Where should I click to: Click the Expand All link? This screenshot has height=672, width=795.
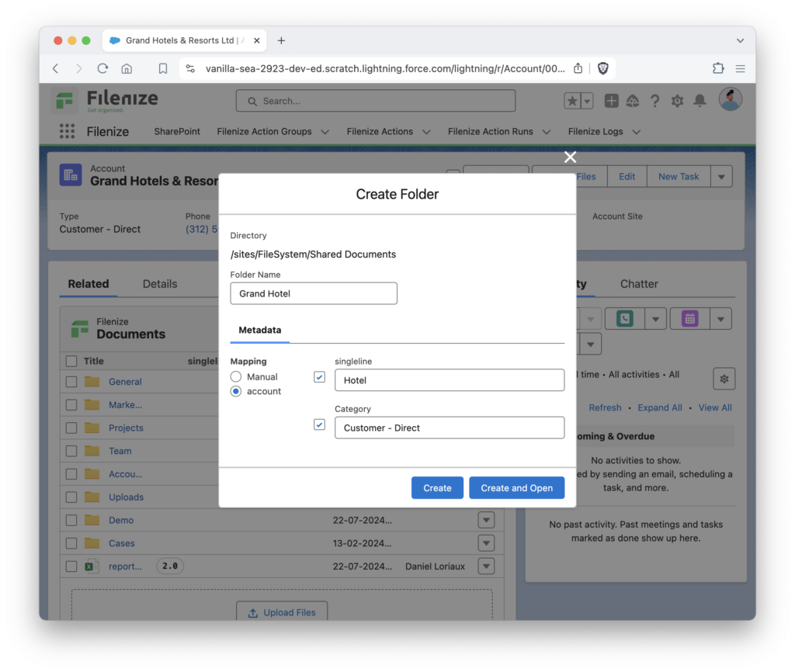pyautogui.click(x=660, y=407)
